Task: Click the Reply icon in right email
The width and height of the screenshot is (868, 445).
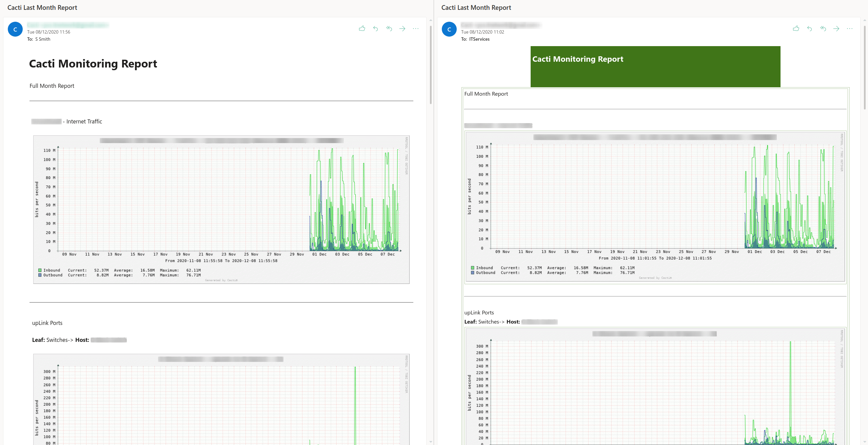Action: [809, 28]
